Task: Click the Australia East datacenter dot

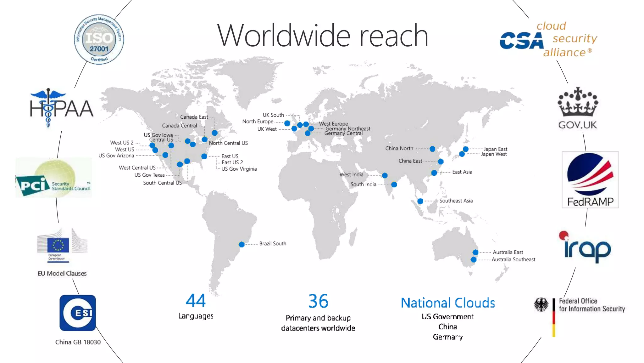Action: pos(475,252)
